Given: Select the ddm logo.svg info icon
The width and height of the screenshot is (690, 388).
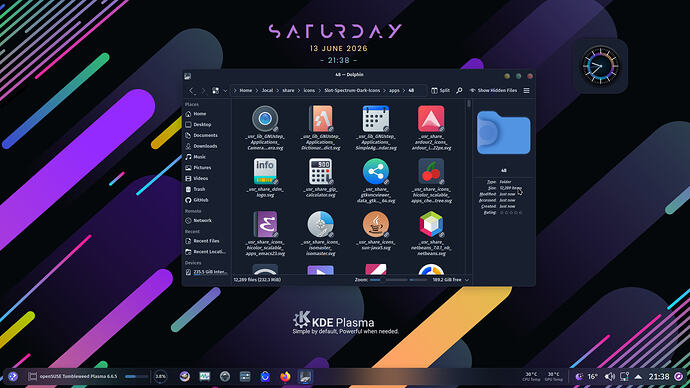Looking at the screenshot, I should (265, 172).
